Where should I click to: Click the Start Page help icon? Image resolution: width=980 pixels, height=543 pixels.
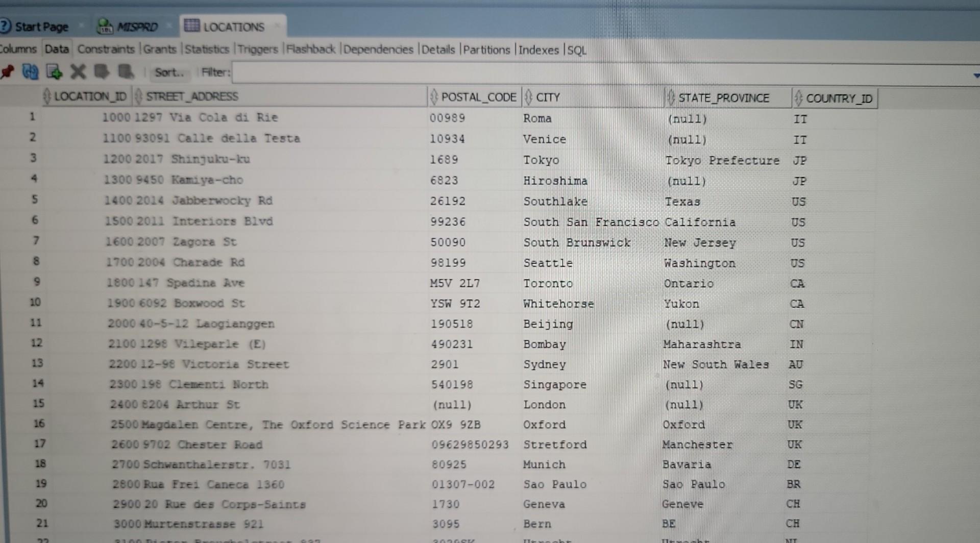click(5, 25)
